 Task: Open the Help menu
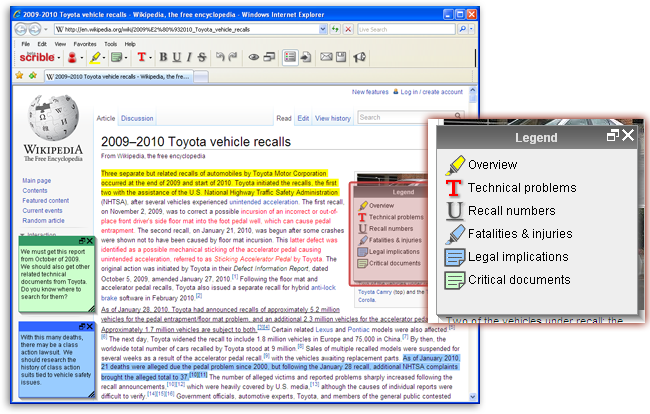(130, 44)
